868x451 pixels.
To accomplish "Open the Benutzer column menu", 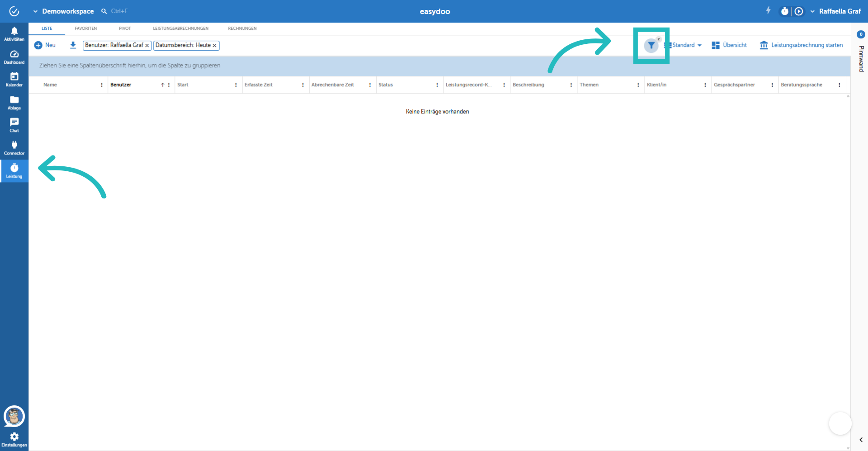I will click(x=169, y=85).
